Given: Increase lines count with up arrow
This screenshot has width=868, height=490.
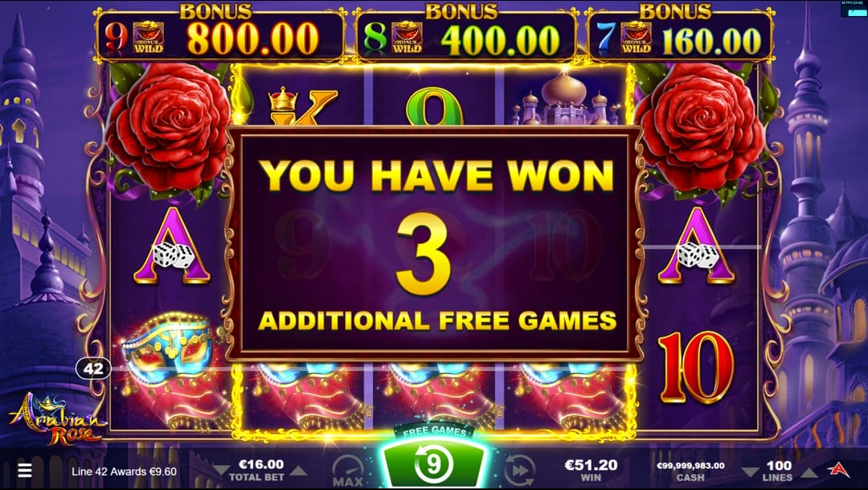Looking at the screenshot, I should point(809,472).
